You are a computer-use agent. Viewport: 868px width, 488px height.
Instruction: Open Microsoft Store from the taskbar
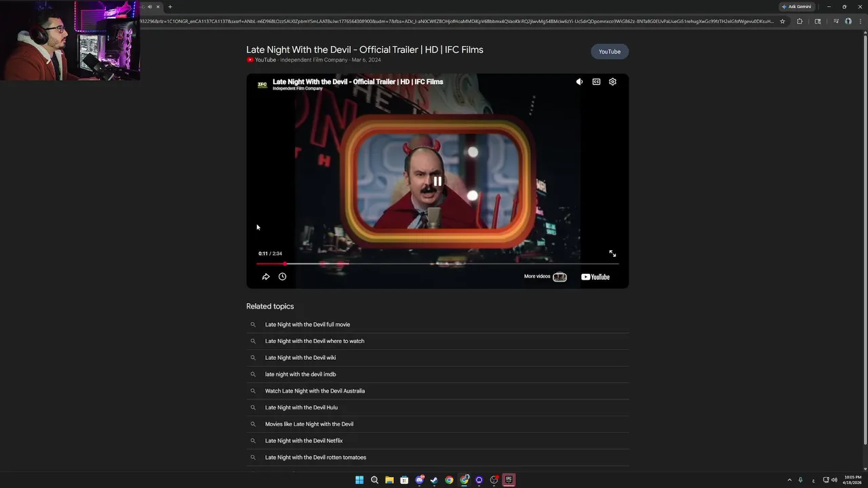(x=404, y=480)
